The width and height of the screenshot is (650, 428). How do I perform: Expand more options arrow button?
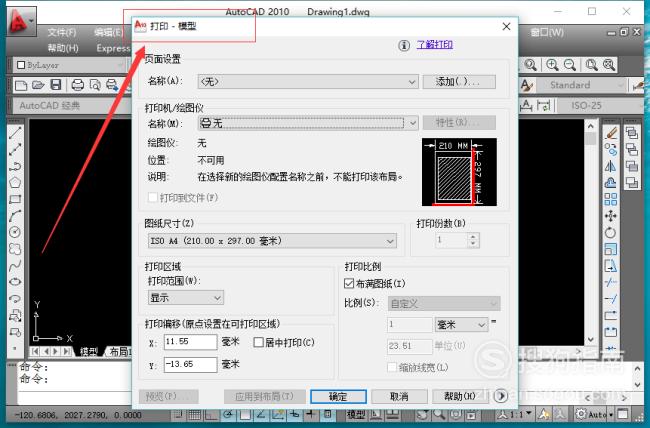tap(501, 396)
